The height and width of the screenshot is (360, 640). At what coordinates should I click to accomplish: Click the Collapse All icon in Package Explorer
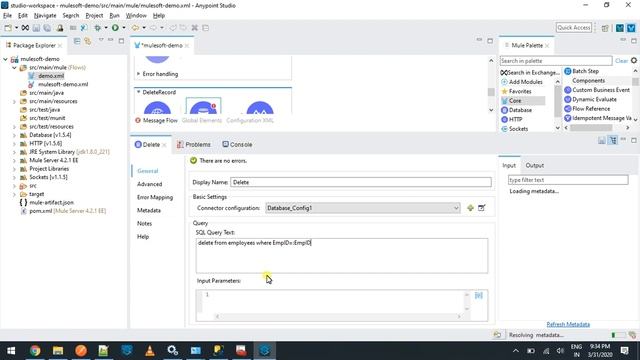(x=77, y=41)
